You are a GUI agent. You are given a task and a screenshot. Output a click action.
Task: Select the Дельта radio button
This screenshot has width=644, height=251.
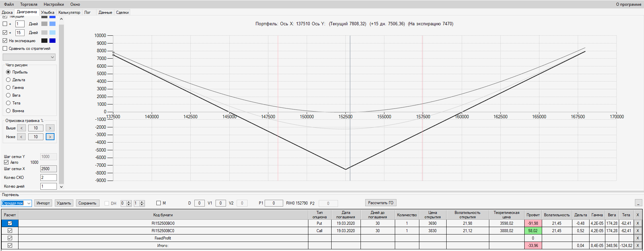(x=8, y=80)
